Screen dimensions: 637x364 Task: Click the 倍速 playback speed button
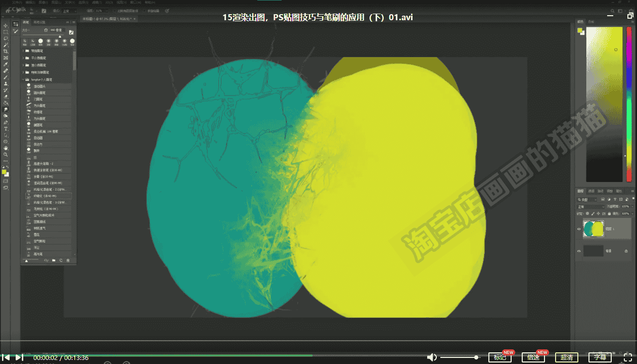tap(533, 357)
